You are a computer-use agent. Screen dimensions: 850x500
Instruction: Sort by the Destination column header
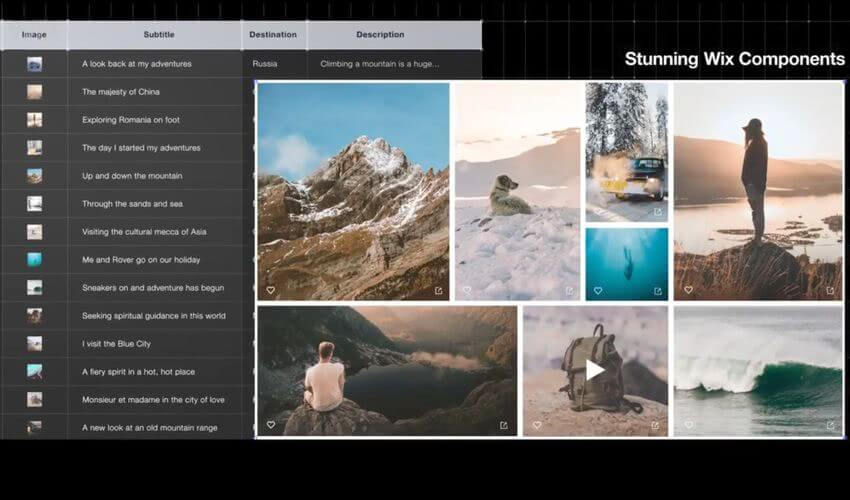pos(273,35)
